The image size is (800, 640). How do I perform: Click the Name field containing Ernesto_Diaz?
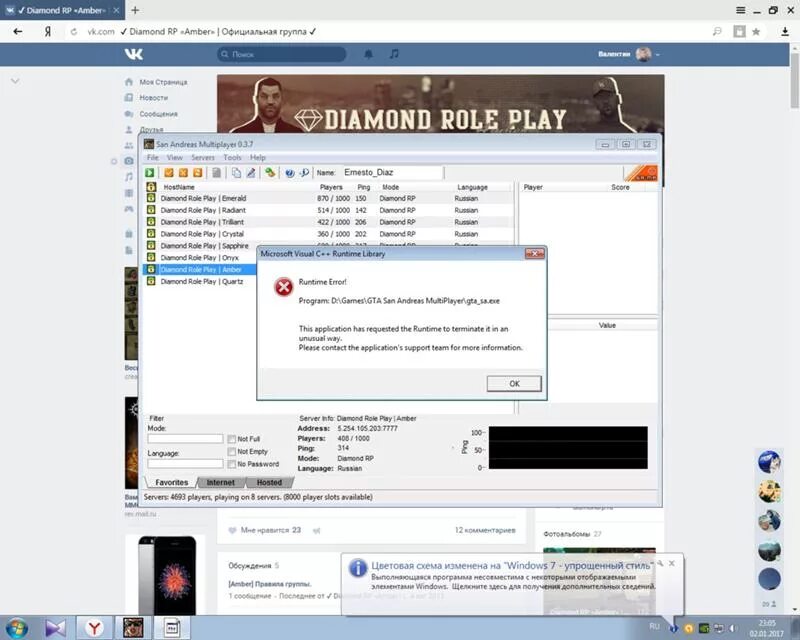click(392, 173)
